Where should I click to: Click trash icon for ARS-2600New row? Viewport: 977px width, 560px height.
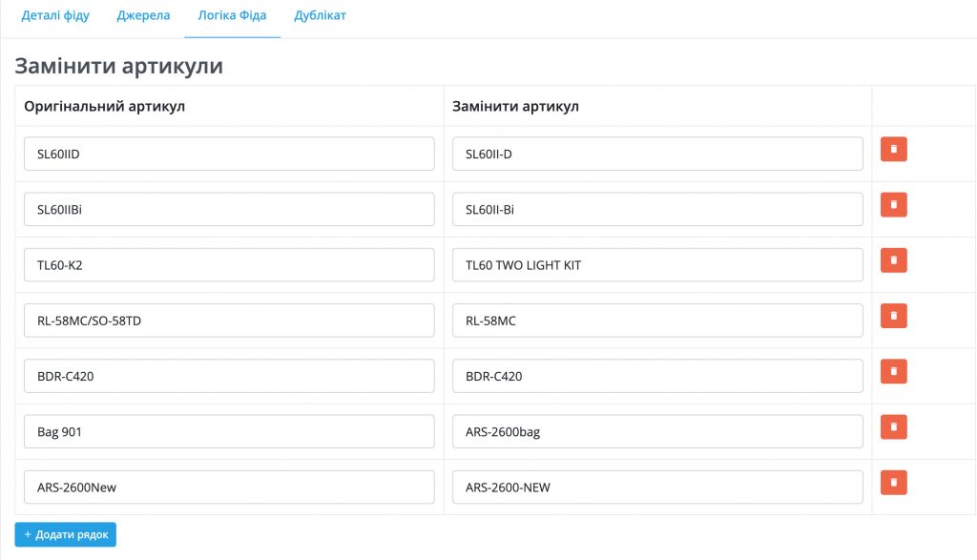(893, 483)
